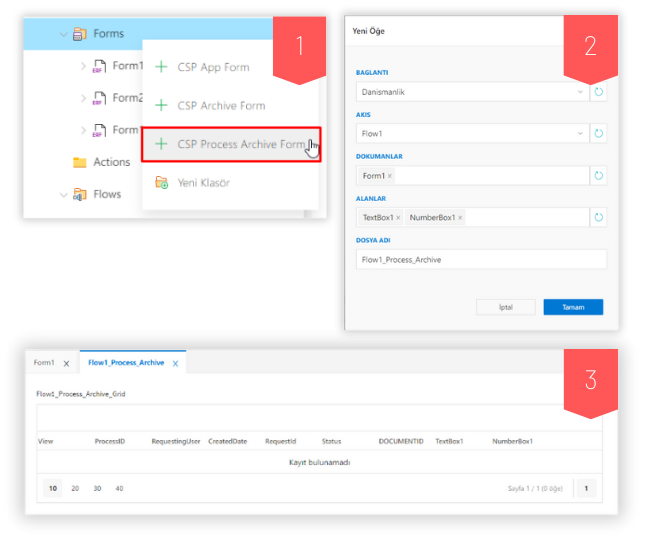Click the DOSYA ADI file name field
Screen dimensions: 647x535
(481, 259)
